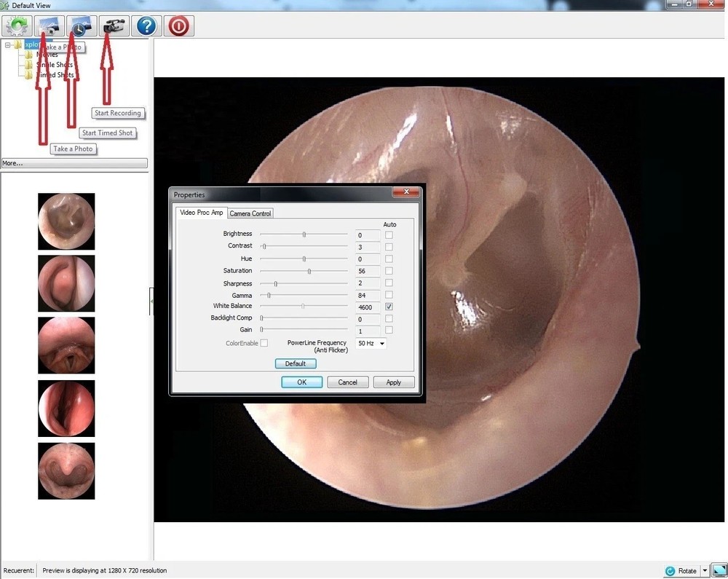728x579 pixels.
Task: Click the Default button
Action: [x=296, y=363]
